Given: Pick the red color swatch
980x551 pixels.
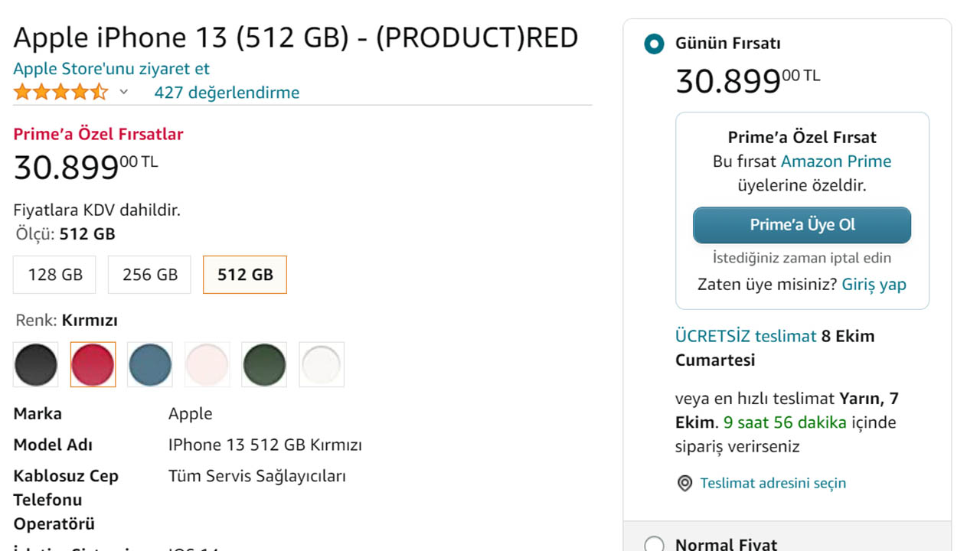Looking at the screenshot, I should 93,364.
